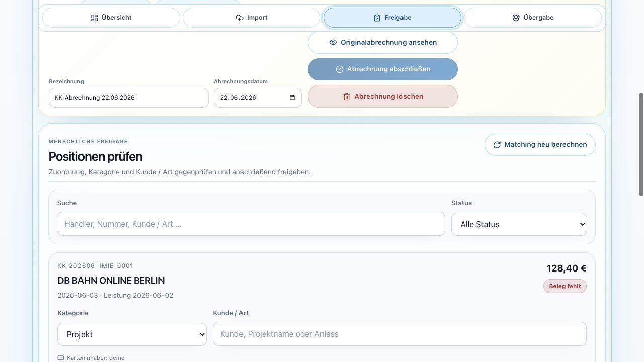This screenshot has height=362, width=644.
Task: Click the 128,40 € amount
Action: pyautogui.click(x=567, y=268)
